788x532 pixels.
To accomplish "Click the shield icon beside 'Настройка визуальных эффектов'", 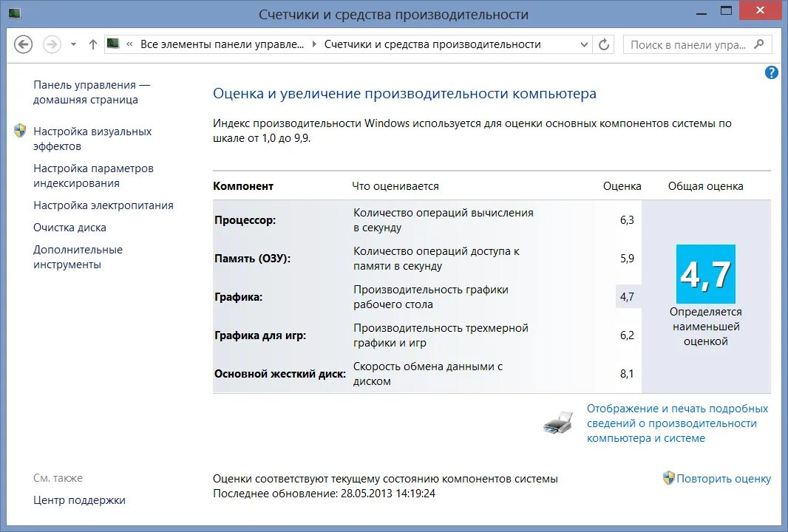I will [x=20, y=131].
